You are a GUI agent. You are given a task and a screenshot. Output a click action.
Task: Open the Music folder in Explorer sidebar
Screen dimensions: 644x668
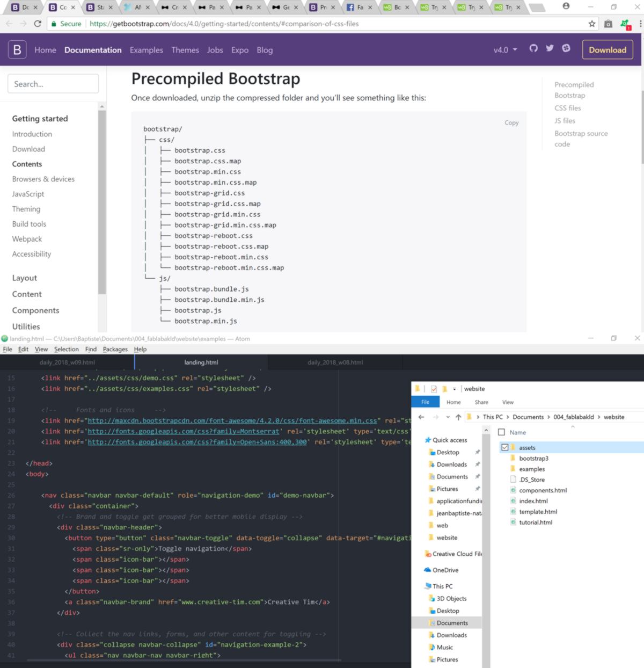coord(444,647)
